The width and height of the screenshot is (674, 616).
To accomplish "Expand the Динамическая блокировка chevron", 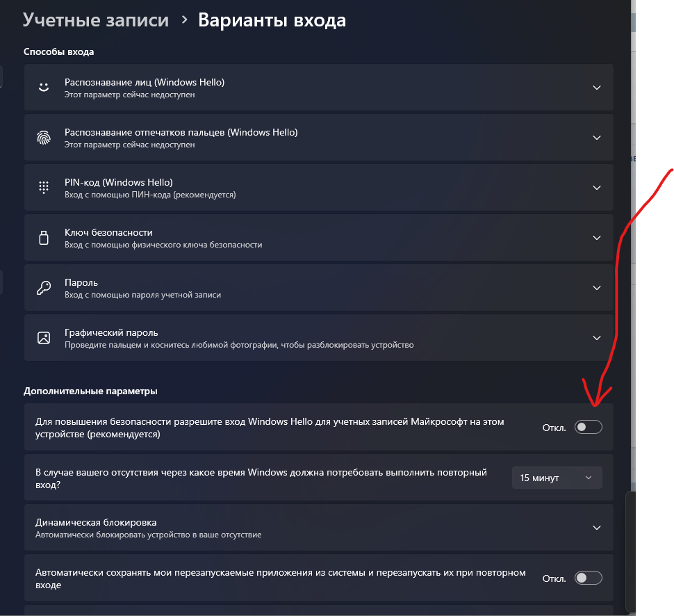I will click(597, 528).
